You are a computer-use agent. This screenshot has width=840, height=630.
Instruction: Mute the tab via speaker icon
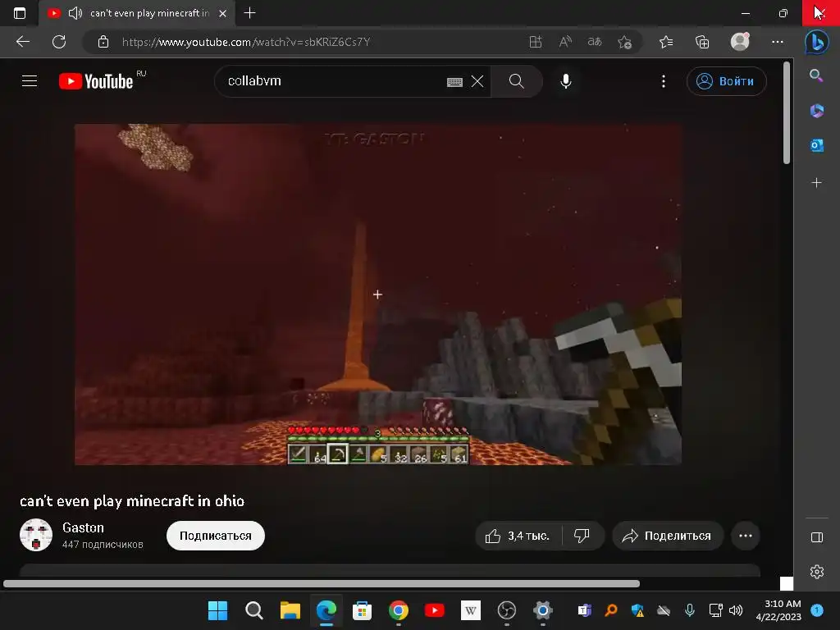(75, 13)
